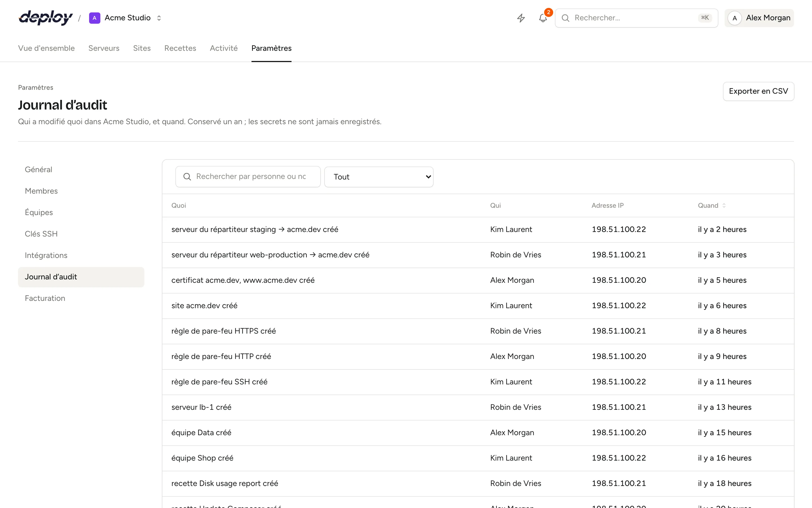This screenshot has height=508, width=812.
Task: Open Intégrations settings section
Action: pos(81,256)
